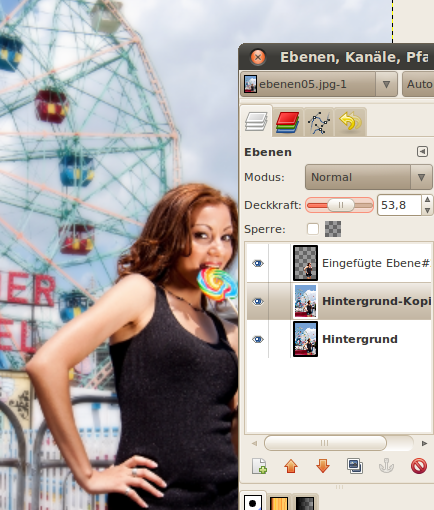
Task: Select the Hintergrund-Kopie layer thumbnail
Action: click(305, 301)
